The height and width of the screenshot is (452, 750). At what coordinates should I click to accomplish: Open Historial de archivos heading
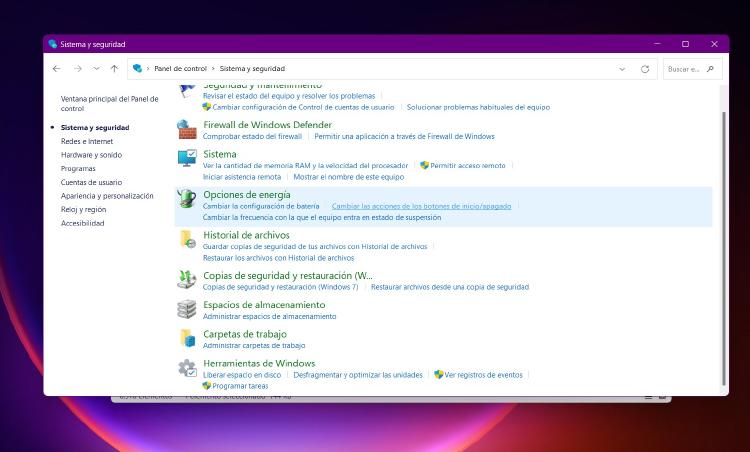click(246, 235)
